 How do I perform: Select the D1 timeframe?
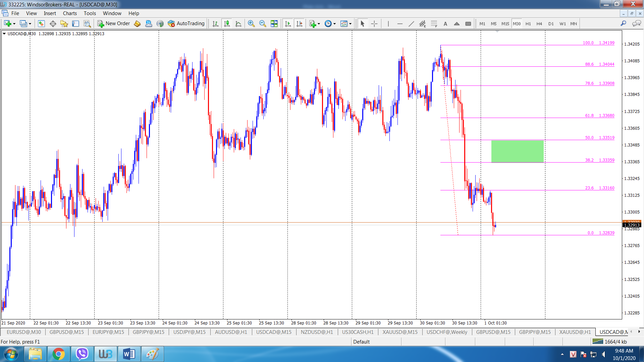coord(551,23)
